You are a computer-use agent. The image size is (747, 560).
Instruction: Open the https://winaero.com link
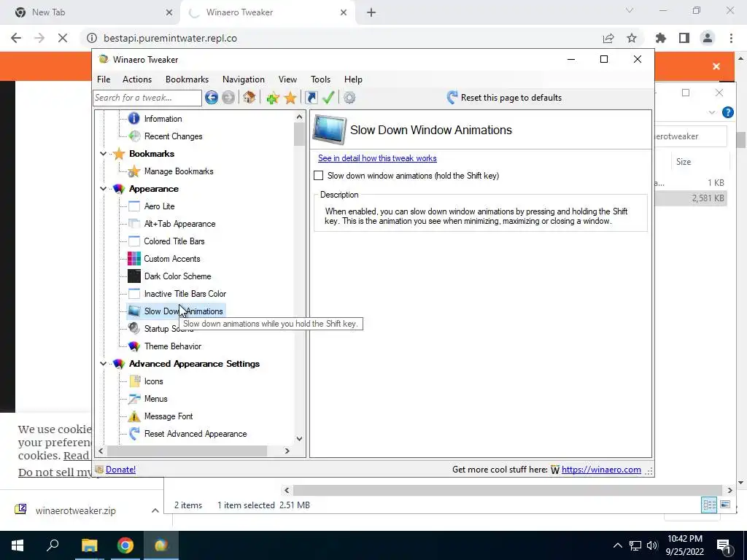click(x=601, y=470)
